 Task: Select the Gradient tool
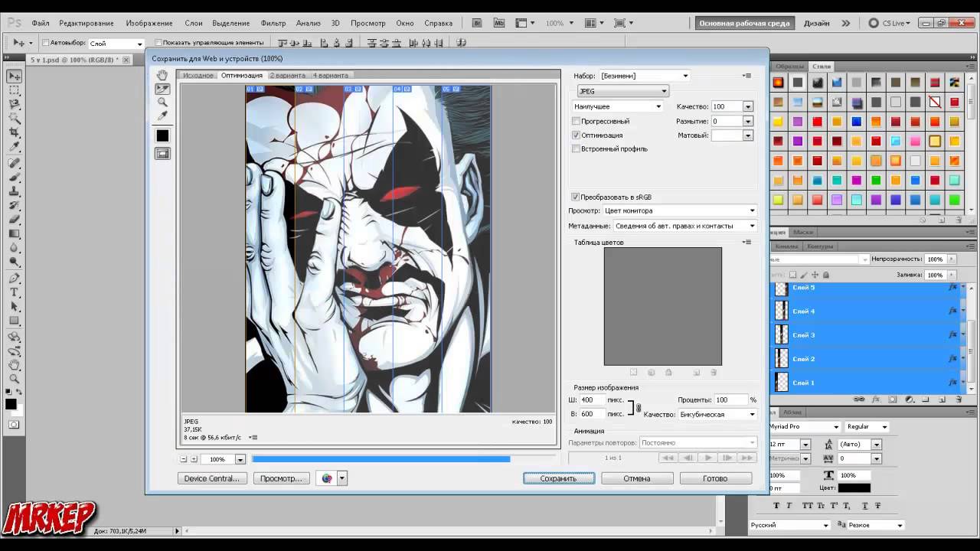point(15,234)
